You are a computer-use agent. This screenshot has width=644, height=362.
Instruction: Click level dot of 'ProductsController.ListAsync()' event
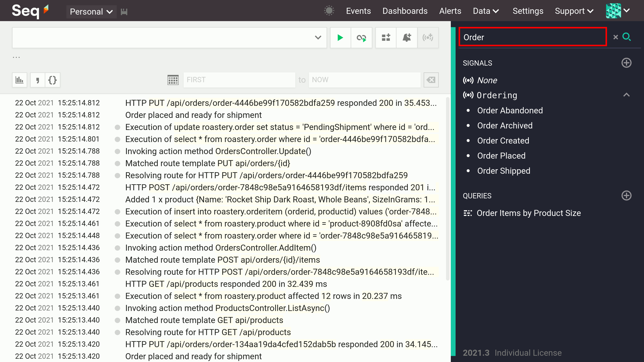(117, 308)
